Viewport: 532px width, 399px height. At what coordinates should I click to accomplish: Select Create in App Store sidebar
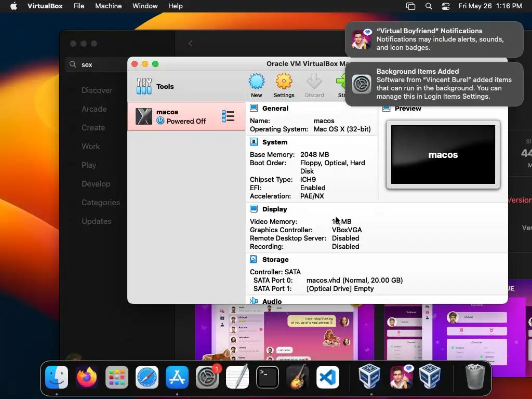(x=94, y=128)
